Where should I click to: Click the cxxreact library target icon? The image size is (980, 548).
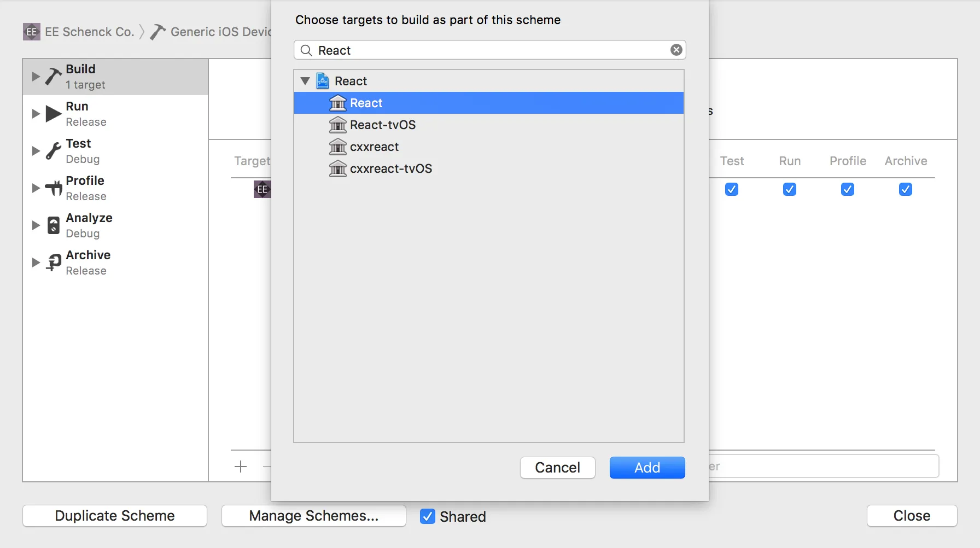(x=338, y=147)
